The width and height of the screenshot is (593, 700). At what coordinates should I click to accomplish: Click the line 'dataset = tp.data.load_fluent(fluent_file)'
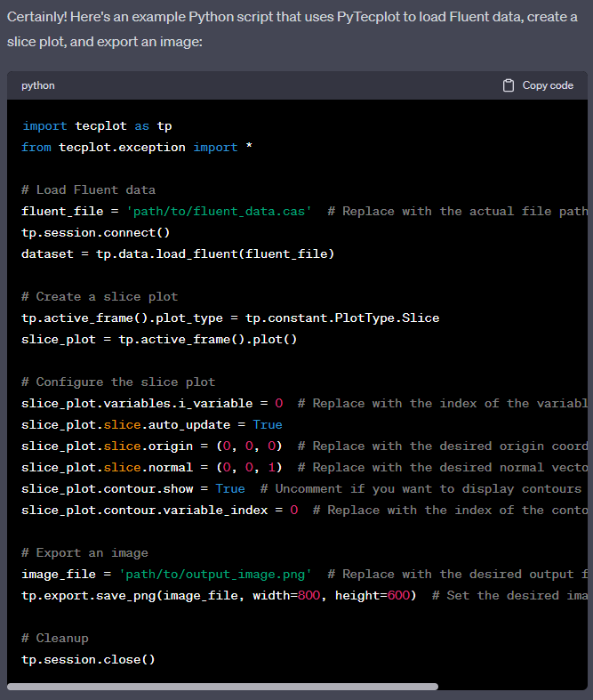pos(178,254)
